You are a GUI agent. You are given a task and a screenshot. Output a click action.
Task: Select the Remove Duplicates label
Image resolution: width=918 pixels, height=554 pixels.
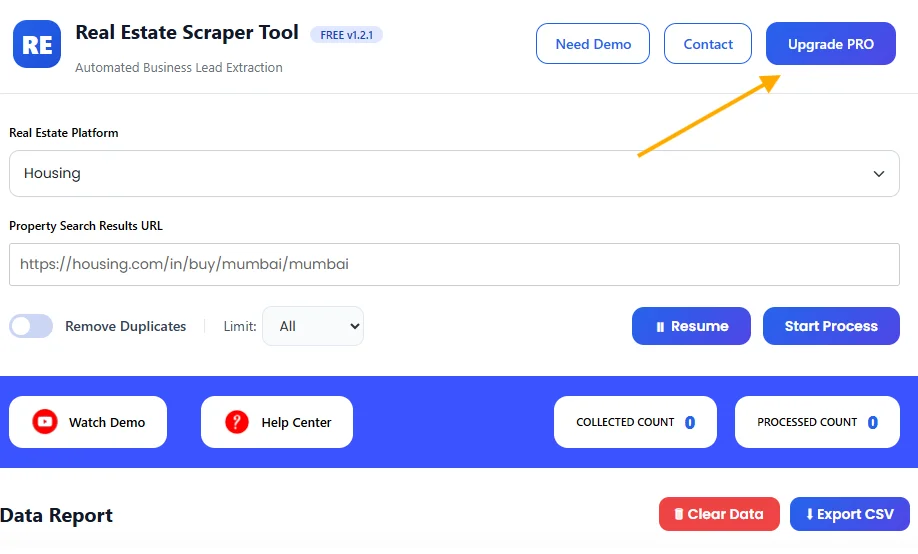point(126,326)
